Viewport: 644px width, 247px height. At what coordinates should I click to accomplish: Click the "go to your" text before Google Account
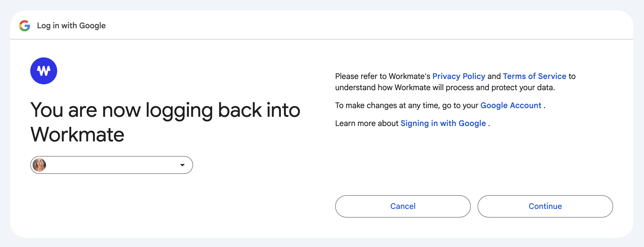click(460, 106)
